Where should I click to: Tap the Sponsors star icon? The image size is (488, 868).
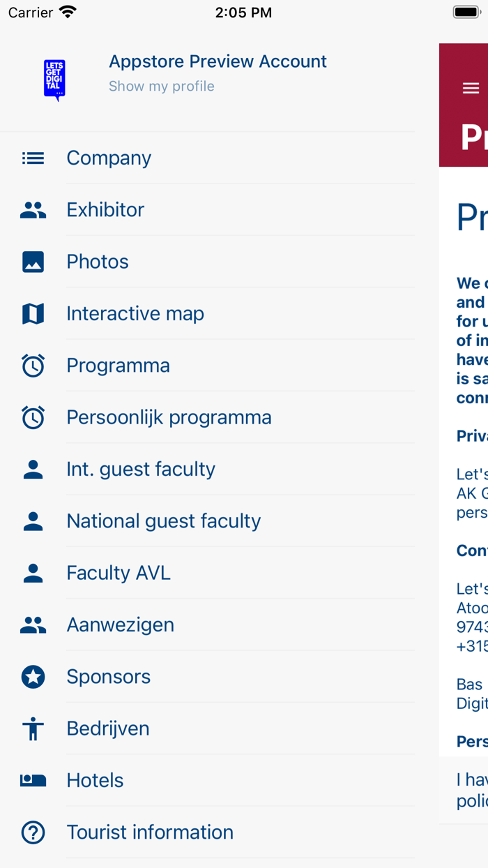tap(33, 676)
